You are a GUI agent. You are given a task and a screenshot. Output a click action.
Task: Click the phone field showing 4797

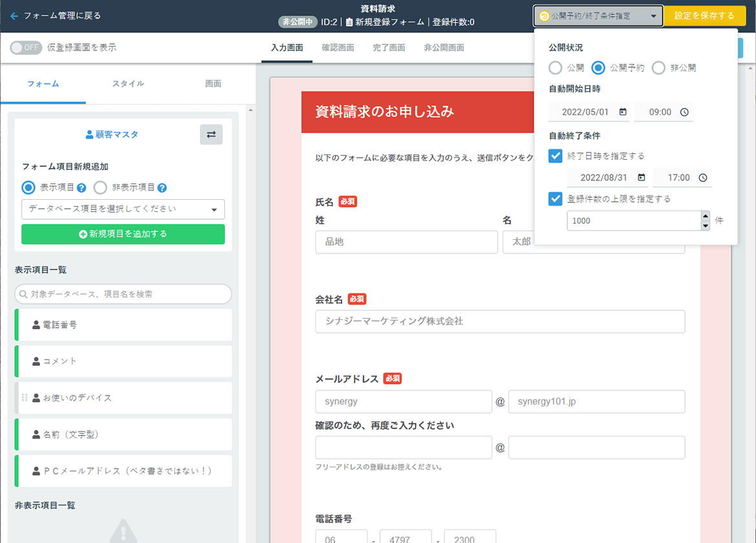pos(406,537)
